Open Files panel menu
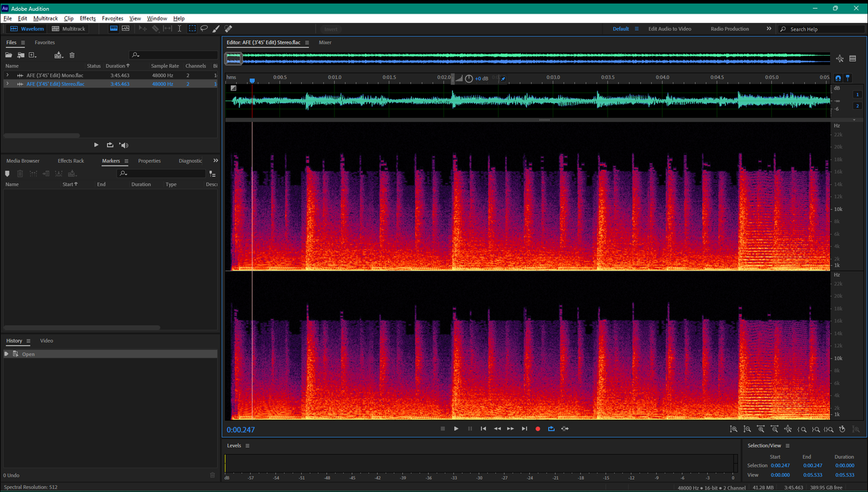The image size is (868, 492). (x=22, y=43)
